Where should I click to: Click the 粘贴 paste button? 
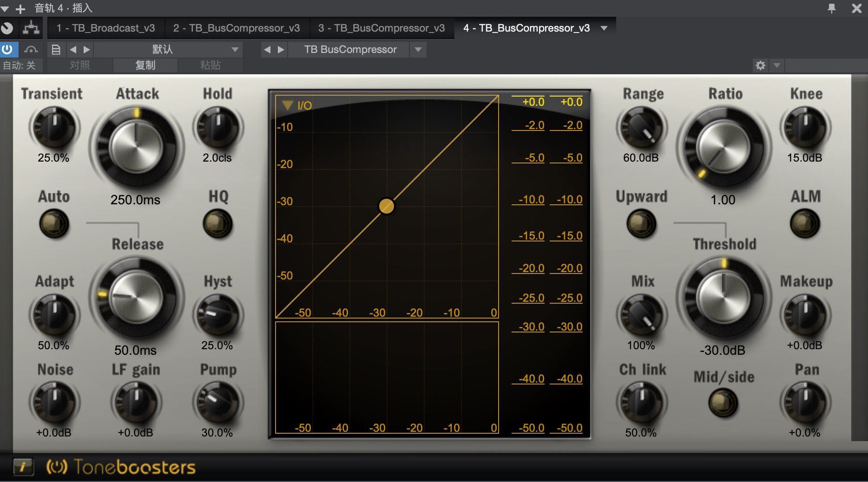[x=210, y=65]
